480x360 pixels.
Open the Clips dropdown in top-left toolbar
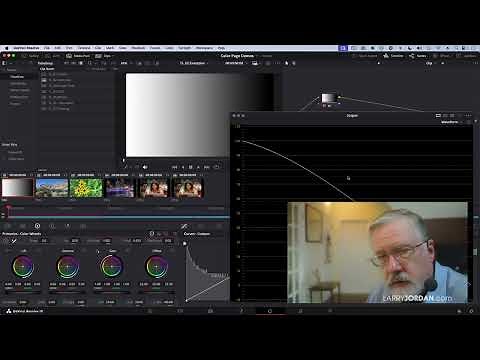104,56
